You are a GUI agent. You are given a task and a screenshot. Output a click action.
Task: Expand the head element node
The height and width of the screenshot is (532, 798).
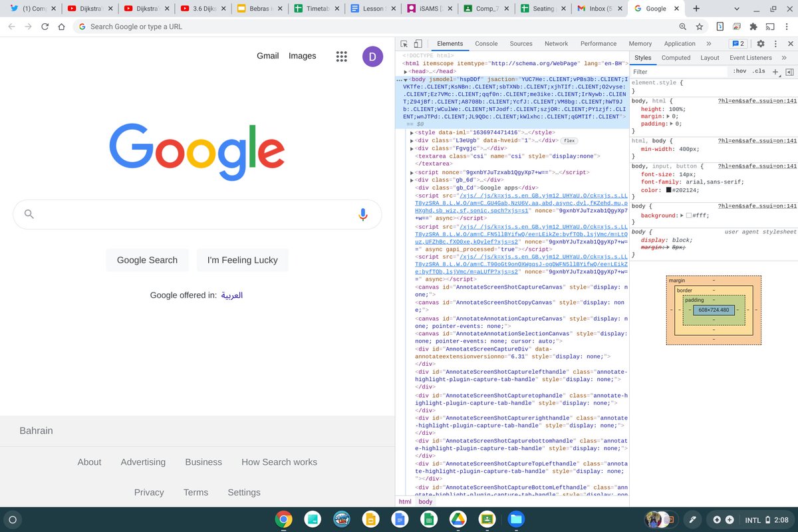pos(406,71)
